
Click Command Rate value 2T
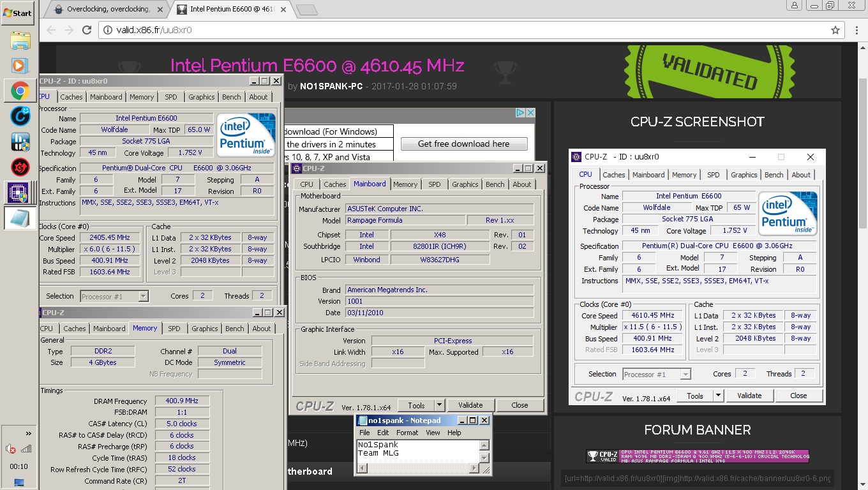pos(182,481)
